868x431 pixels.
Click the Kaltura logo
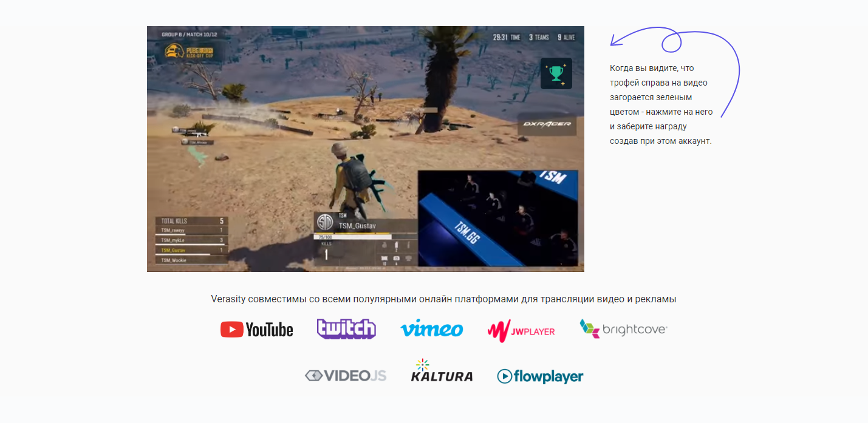pos(442,370)
